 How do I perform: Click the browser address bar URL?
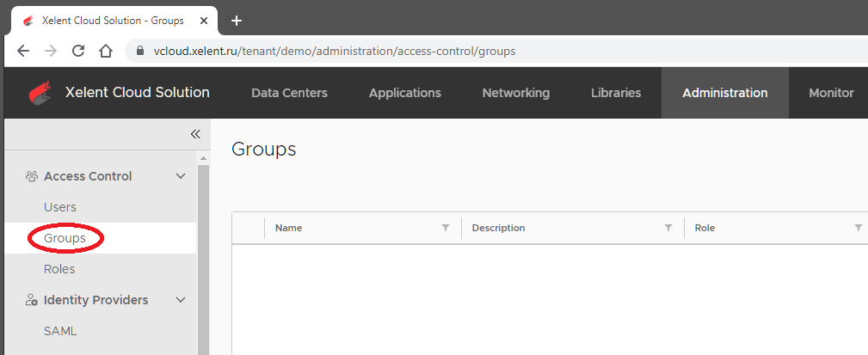pyautogui.click(x=335, y=52)
